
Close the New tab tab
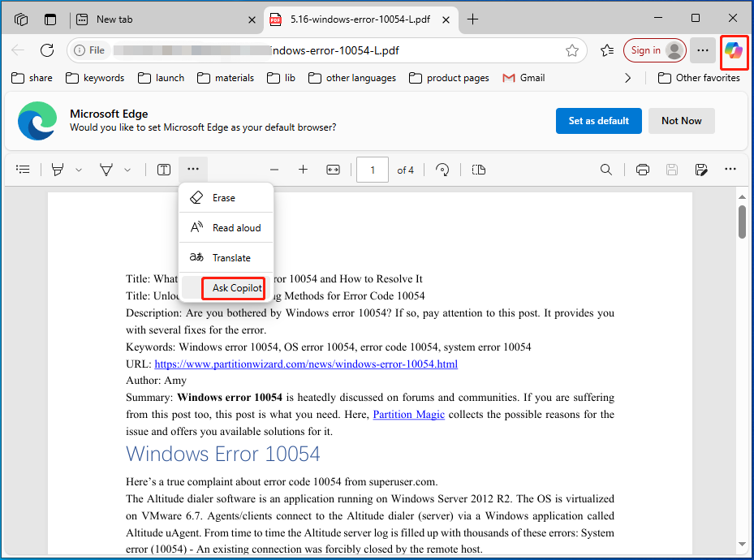coord(252,19)
